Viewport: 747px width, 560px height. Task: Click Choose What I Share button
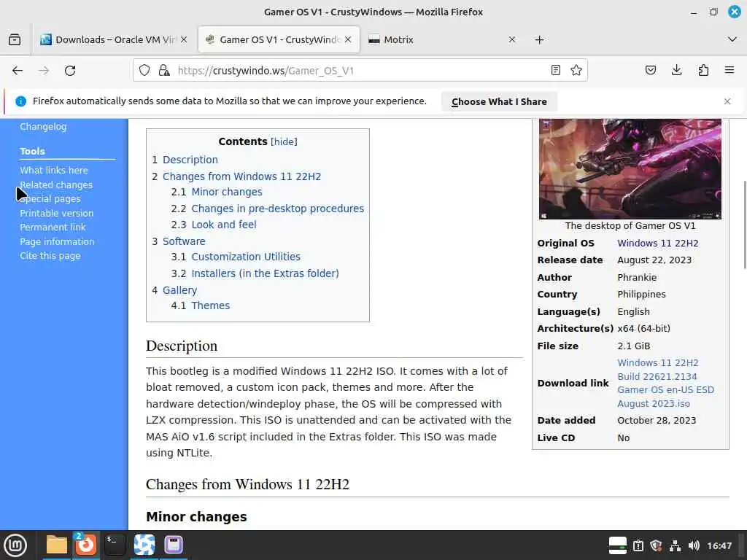[499, 101]
